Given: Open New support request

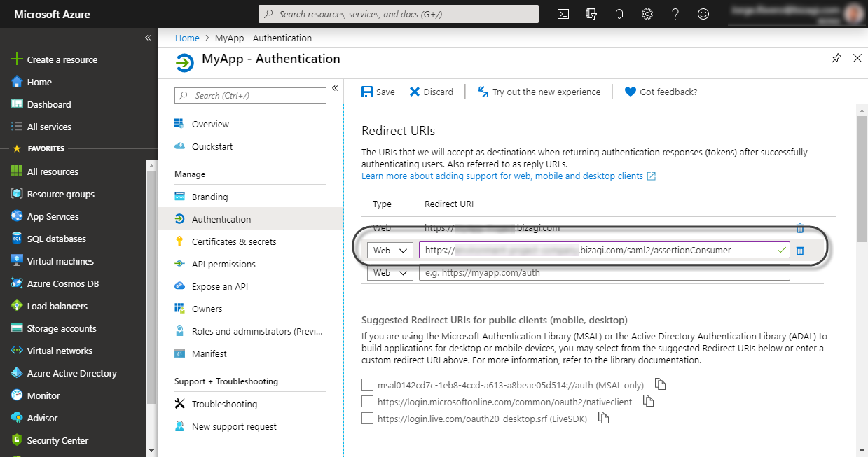Looking at the screenshot, I should pyautogui.click(x=234, y=426).
